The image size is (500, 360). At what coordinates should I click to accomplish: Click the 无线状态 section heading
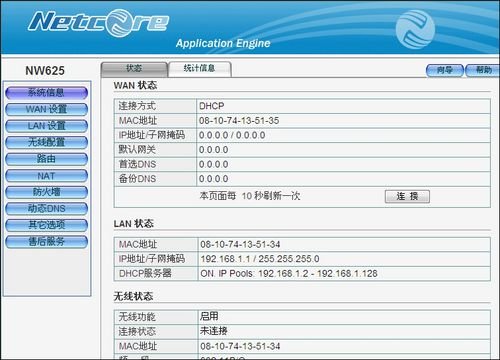(x=133, y=296)
